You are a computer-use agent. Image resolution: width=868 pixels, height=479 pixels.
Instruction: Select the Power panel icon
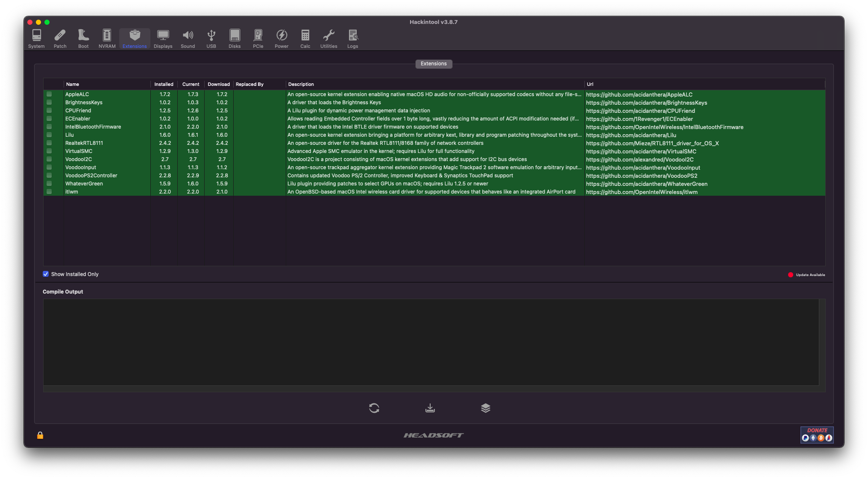point(282,38)
